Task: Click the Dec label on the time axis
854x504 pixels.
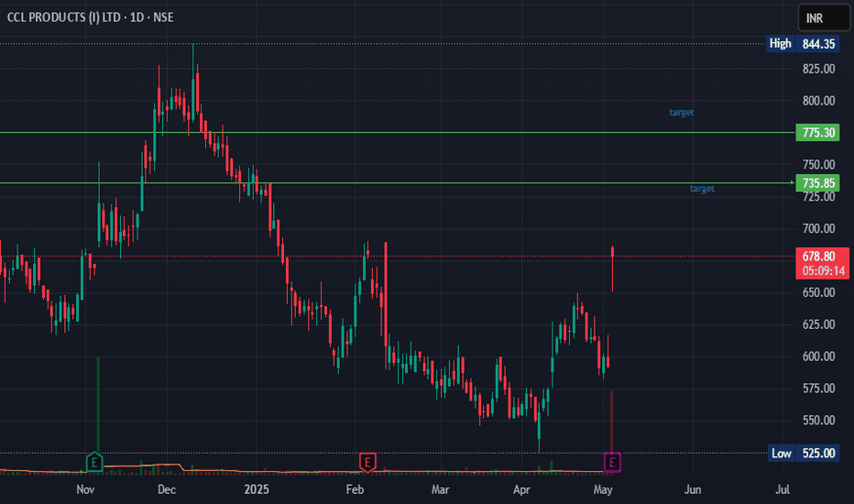Action: click(167, 489)
